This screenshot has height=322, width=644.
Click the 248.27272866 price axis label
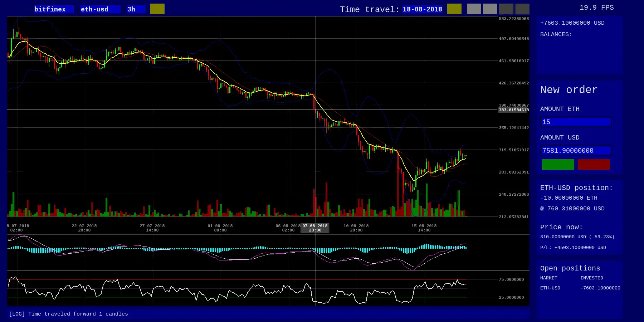pyautogui.click(x=514, y=194)
